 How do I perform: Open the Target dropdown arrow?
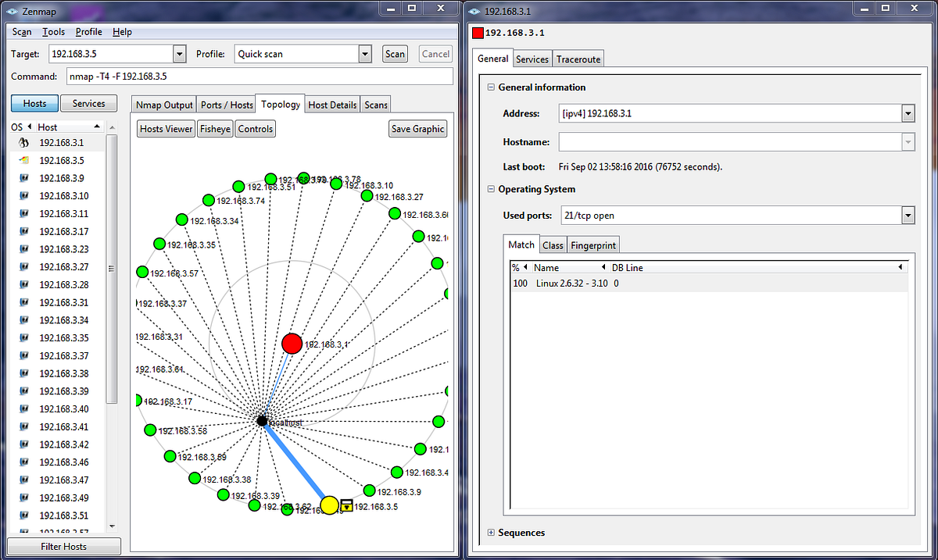(x=180, y=54)
